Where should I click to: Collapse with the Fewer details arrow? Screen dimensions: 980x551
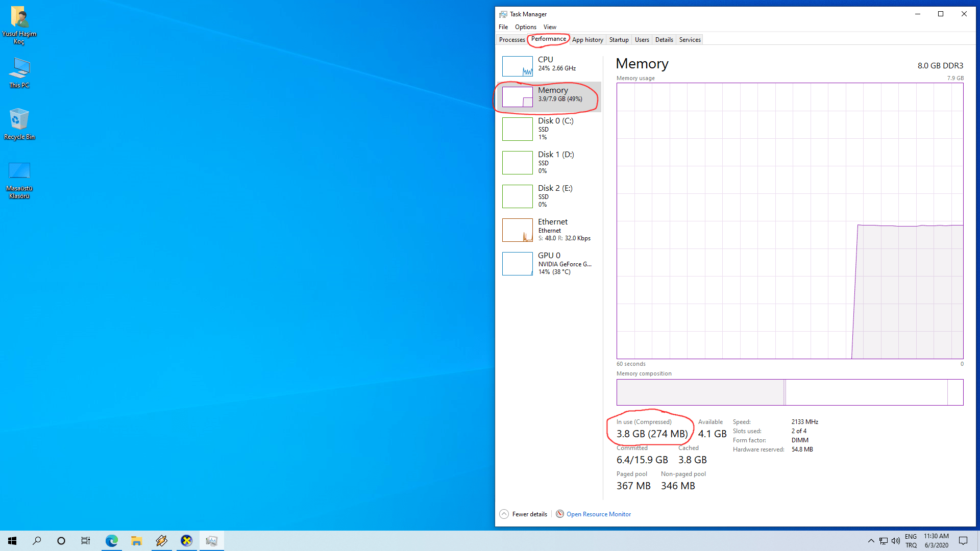504,514
